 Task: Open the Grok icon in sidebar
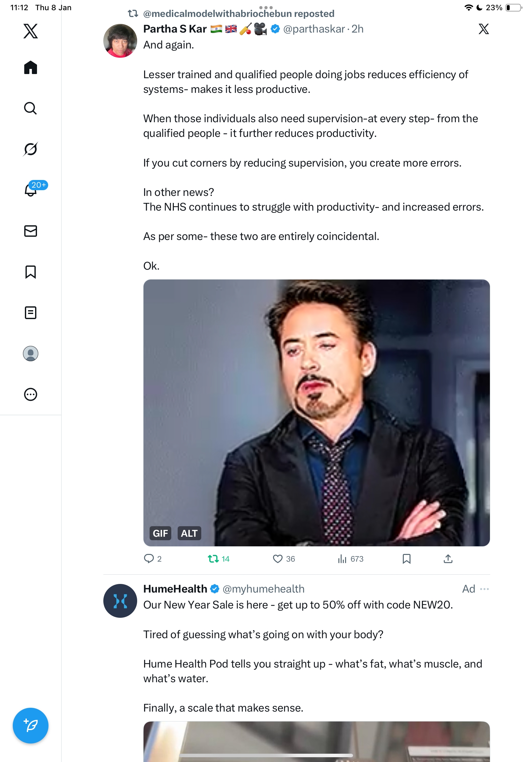point(31,149)
